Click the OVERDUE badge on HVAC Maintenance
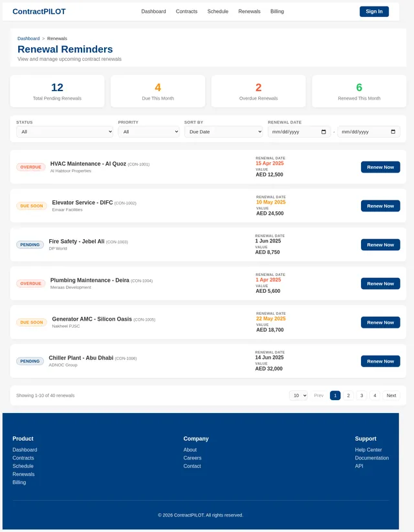This screenshot has height=532, width=414. (30, 167)
